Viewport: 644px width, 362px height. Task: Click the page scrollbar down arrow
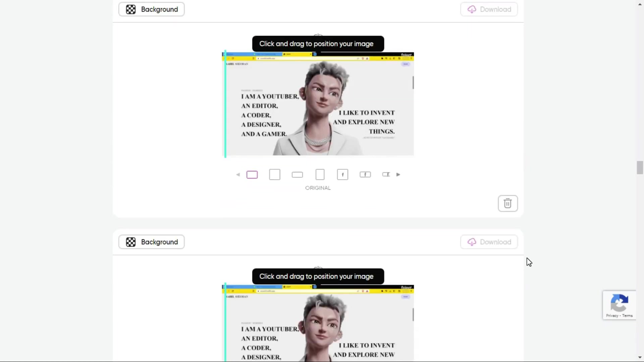pos(640,358)
